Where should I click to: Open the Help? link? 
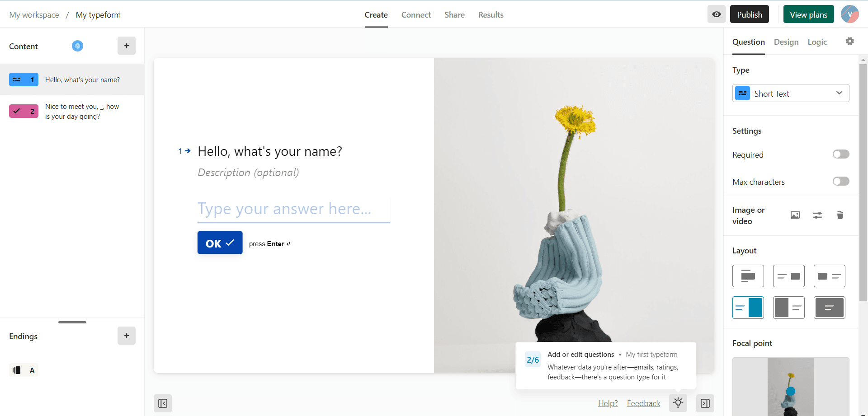pos(608,403)
